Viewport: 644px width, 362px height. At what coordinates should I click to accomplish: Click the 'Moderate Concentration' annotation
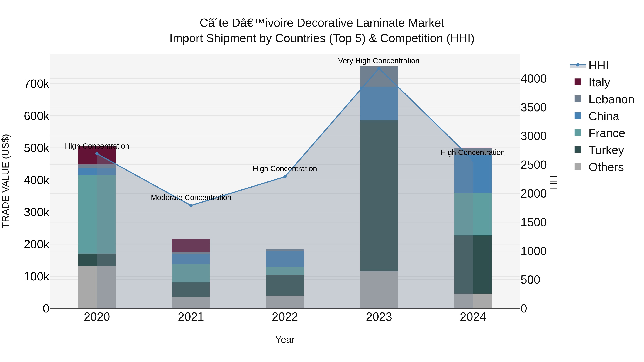coord(191,198)
